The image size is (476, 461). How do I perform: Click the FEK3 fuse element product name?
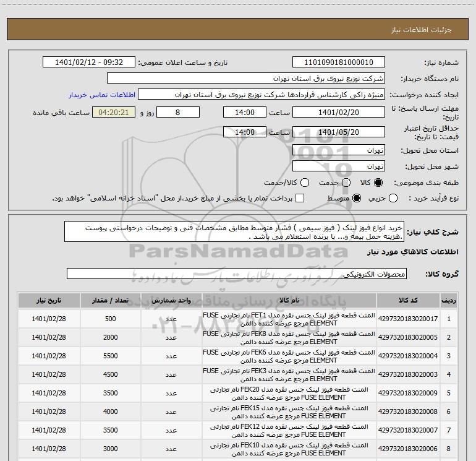[289, 375]
